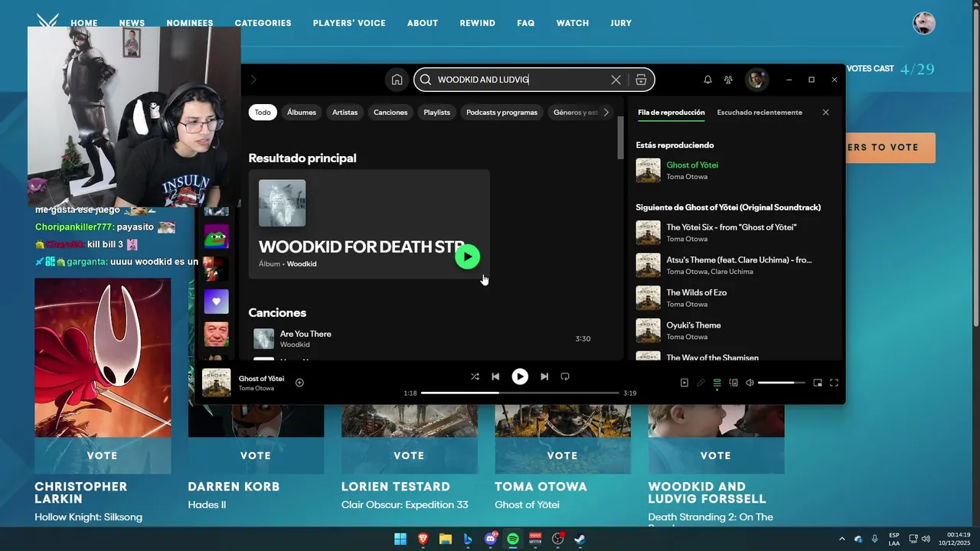Skip to next track
This screenshot has height=551, width=980.
pyautogui.click(x=544, y=377)
